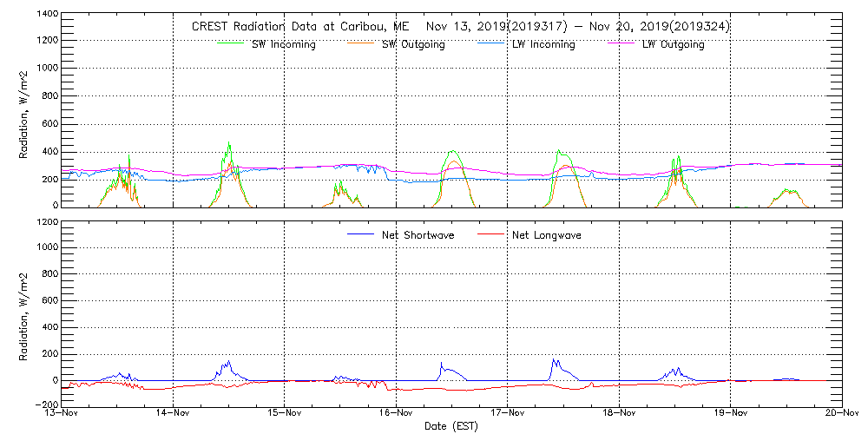Click the upper chart's Radiation W/m^2 axis title
868x434 pixels.
coord(24,115)
